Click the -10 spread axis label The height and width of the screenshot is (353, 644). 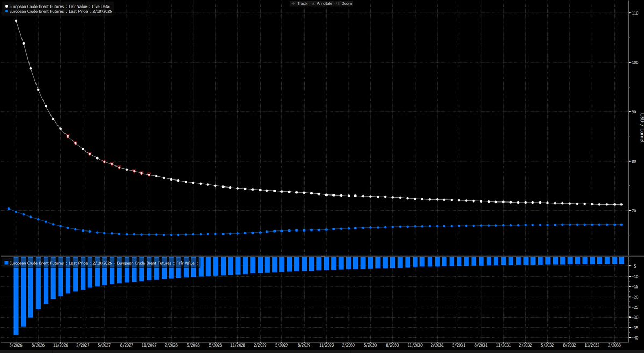pos(634,277)
